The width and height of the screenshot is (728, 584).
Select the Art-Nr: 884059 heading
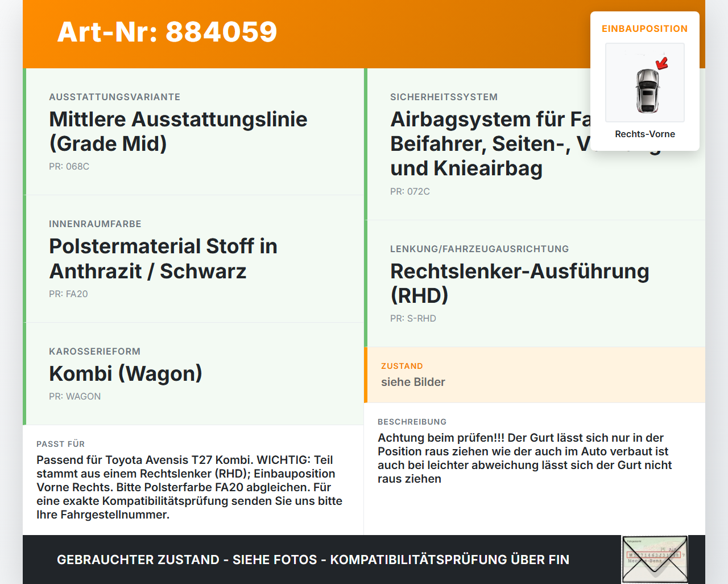[167, 32]
